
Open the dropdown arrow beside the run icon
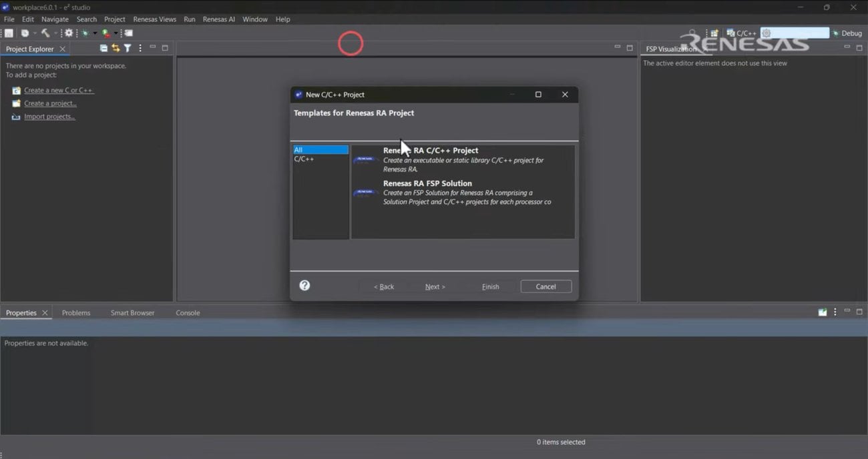pyautogui.click(x=116, y=33)
